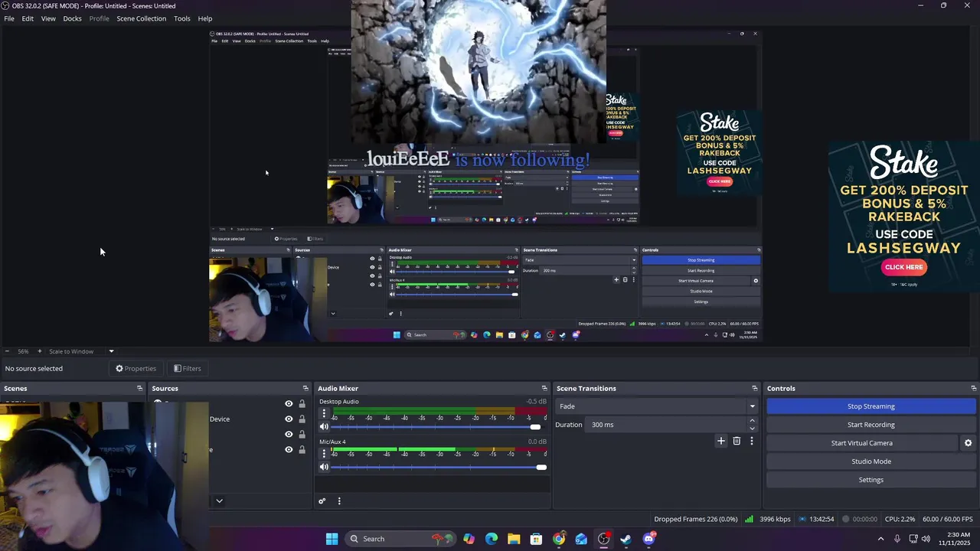Click the Desktop Audio volume slider
980x551 pixels.
(x=439, y=426)
